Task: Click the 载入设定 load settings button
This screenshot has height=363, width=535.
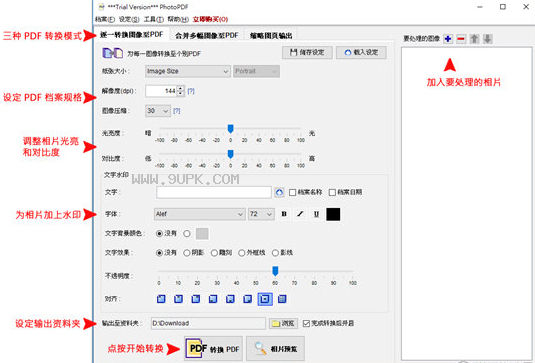Action: click(x=361, y=53)
